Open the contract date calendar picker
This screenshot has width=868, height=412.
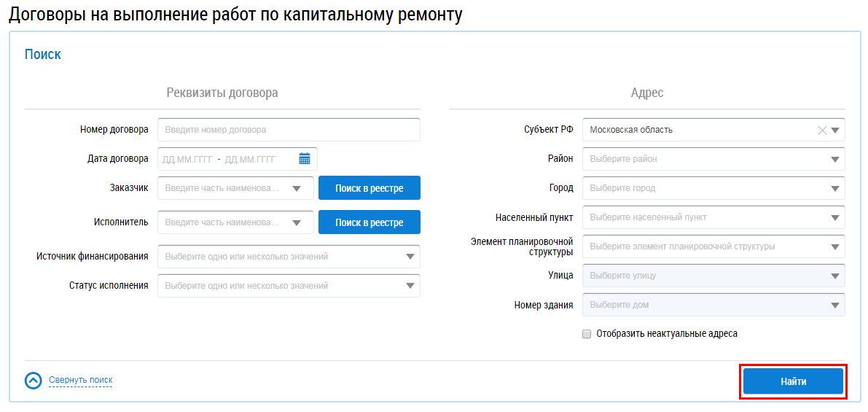[305, 159]
